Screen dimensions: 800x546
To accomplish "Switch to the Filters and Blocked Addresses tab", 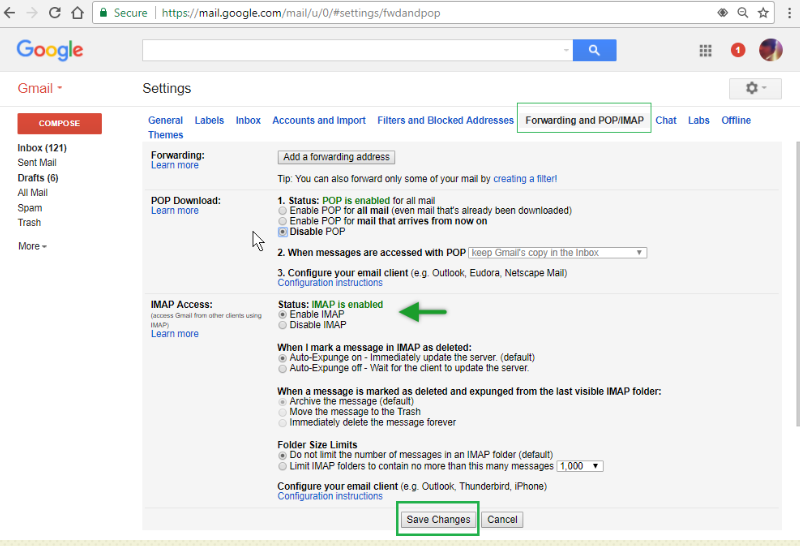I will pyautogui.click(x=445, y=120).
